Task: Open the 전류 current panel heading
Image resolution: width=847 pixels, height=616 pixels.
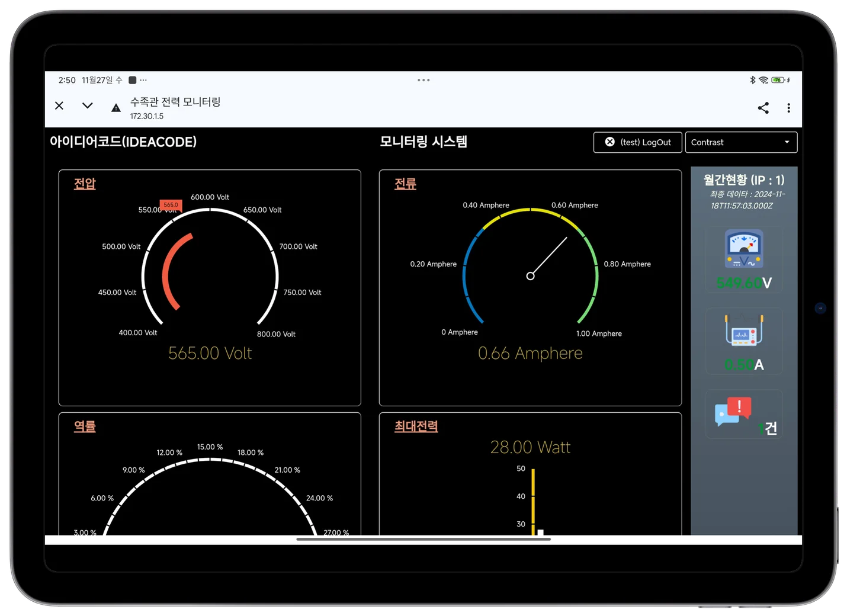Action: tap(405, 184)
